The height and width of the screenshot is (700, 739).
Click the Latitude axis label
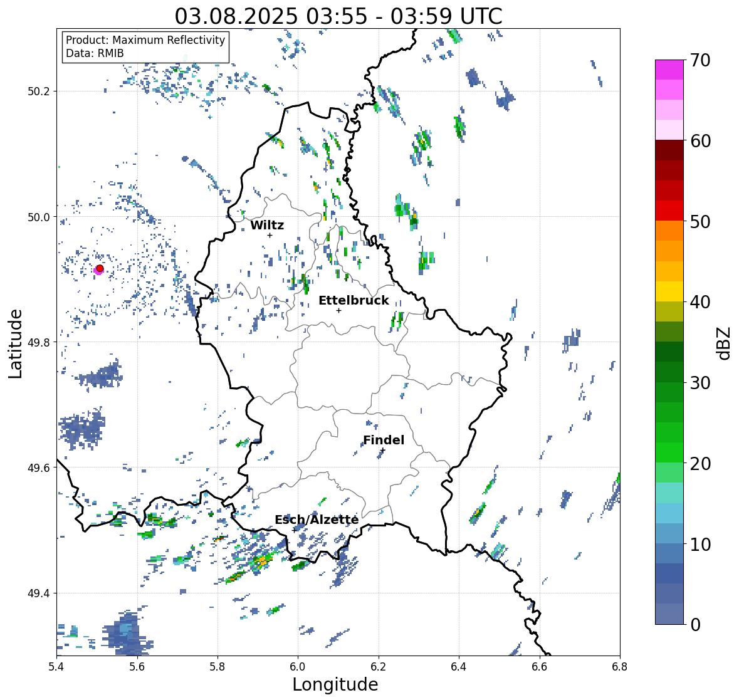[x=15, y=343]
